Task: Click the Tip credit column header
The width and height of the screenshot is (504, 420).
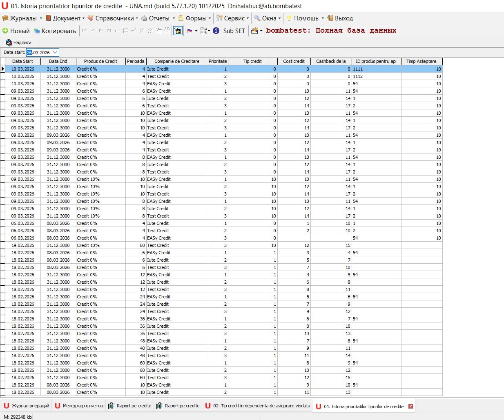Action: [x=252, y=61]
